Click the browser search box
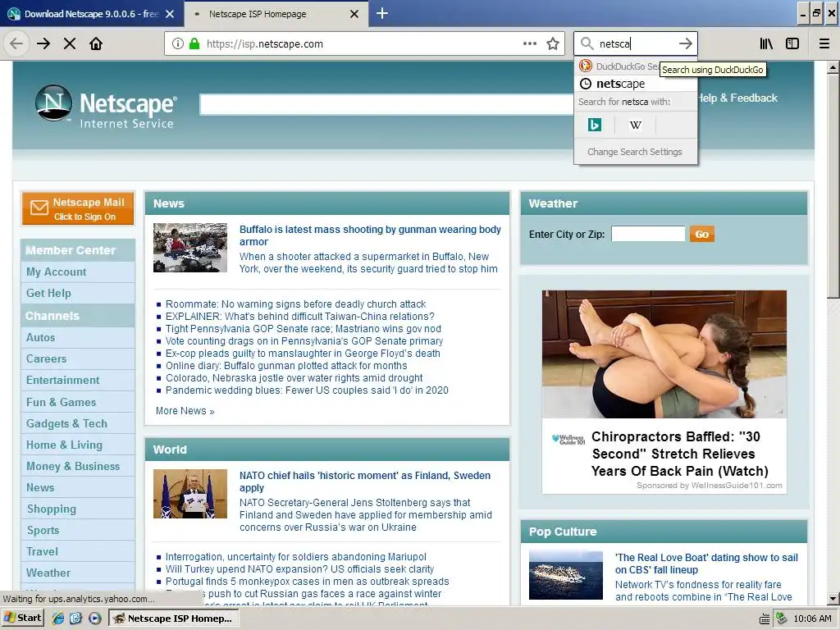Screen dimensions: 840x630 (x=637, y=43)
